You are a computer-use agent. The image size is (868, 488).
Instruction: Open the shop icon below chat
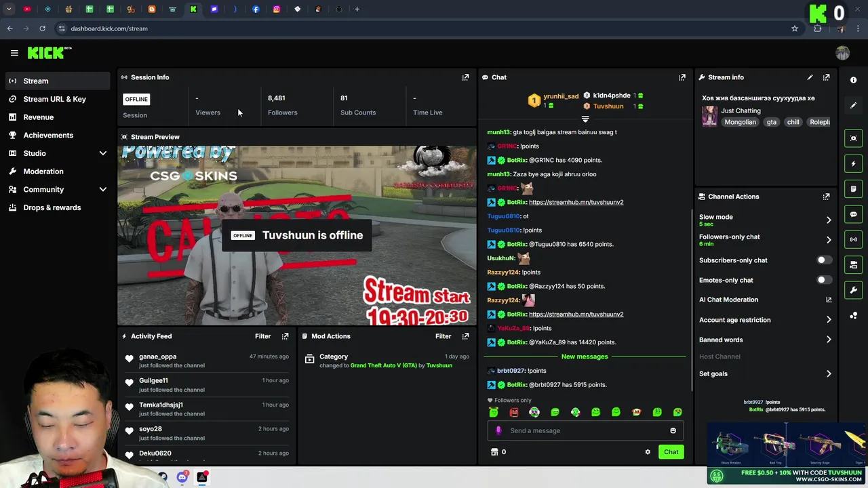click(x=494, y=452)
